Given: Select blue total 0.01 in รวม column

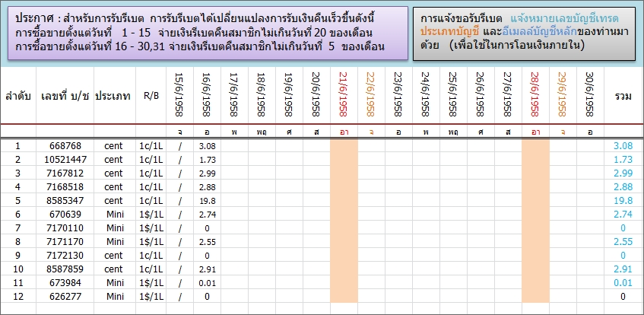Looking at the screenshot, I should (623, 283).
